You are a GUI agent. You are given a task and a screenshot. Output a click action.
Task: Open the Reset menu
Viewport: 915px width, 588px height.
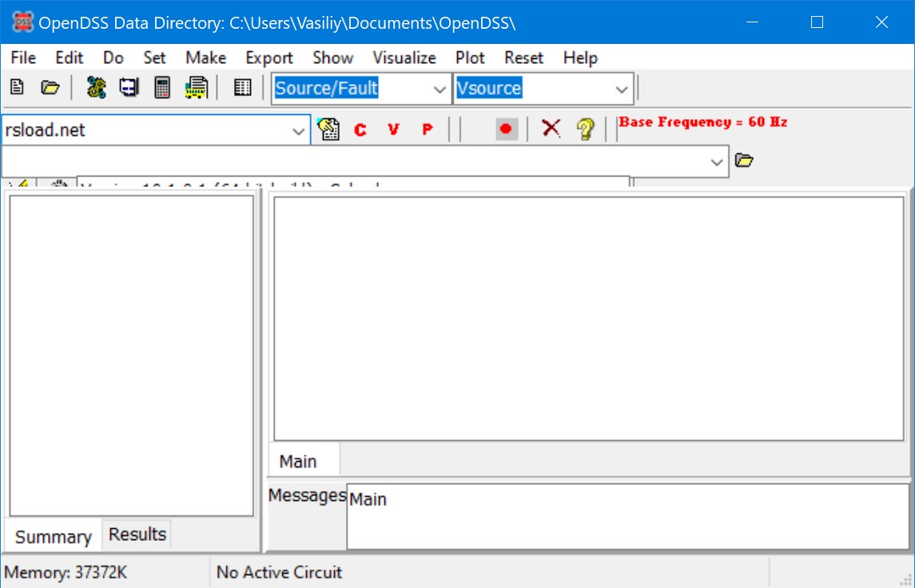point(524,58)
